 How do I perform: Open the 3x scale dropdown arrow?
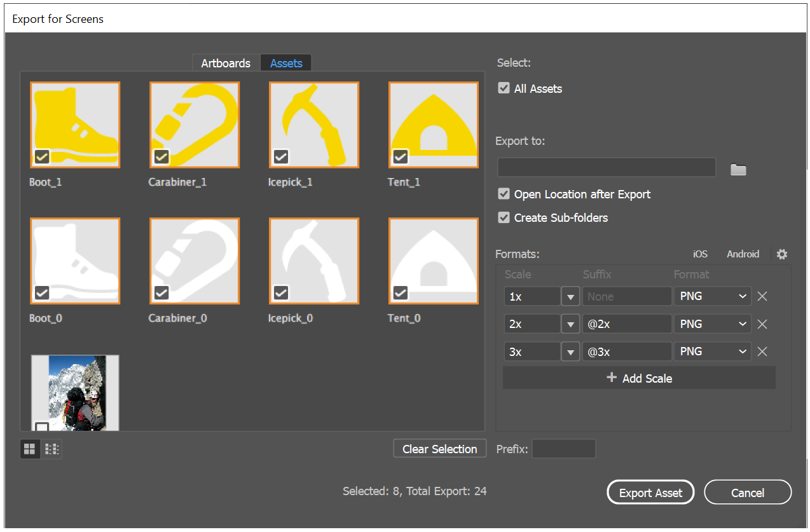pyautogui.click(x=570, y=351)
